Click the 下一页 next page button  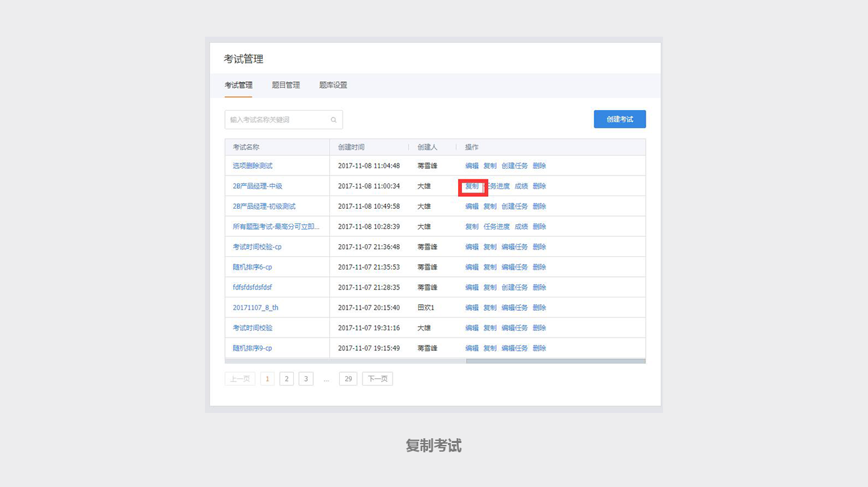tap(377, 379)
